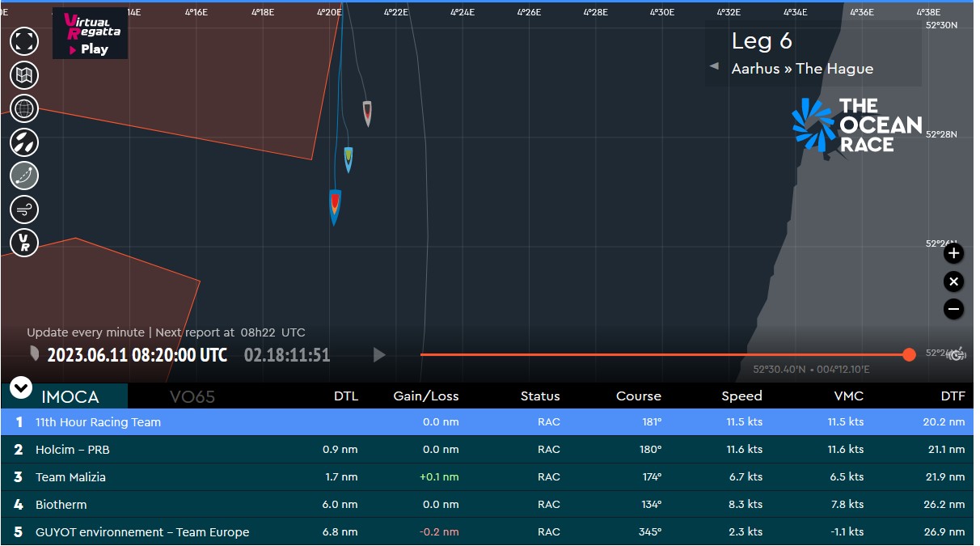
Task: Select Team Malizia in the leaderboard
Action: (x=70, y=477)
